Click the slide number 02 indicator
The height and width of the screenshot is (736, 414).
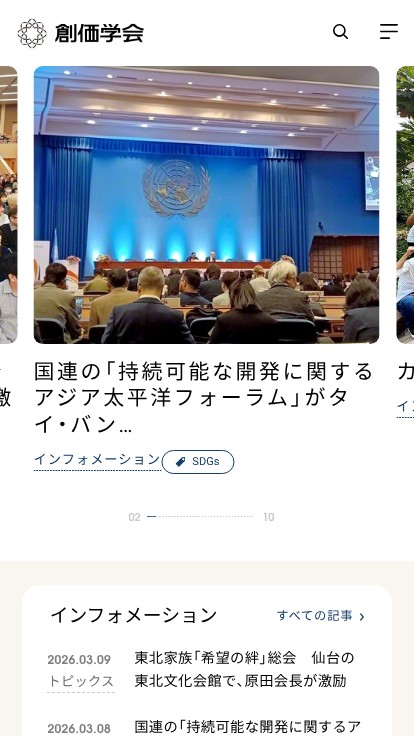134,517
